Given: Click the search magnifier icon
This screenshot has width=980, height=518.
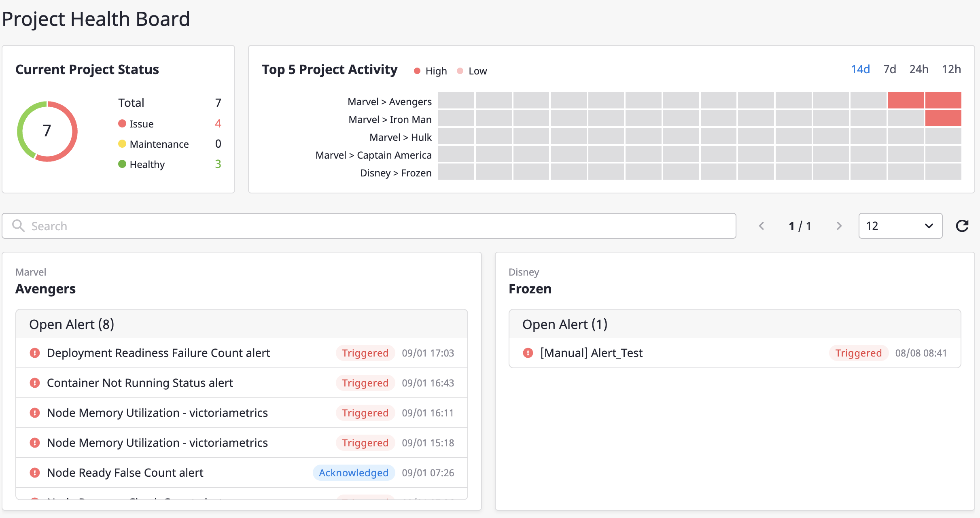Looking at the screenshot, I should [18, 225].
